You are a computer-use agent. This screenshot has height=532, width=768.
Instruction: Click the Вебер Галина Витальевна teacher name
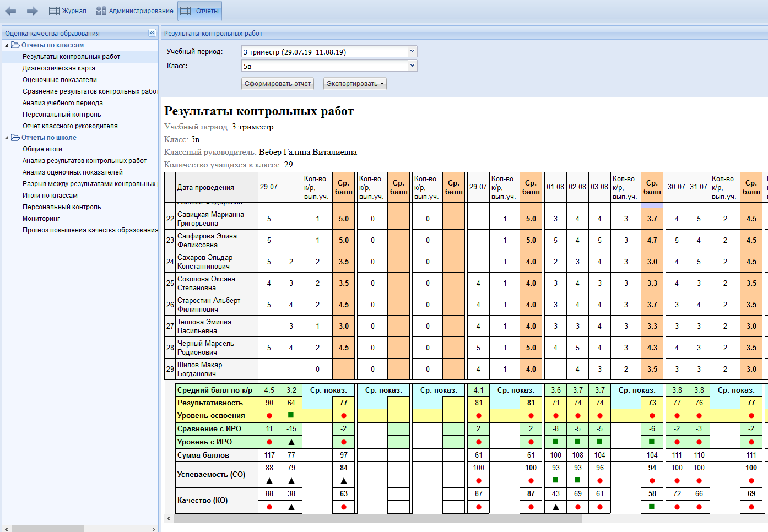tap(308, 152)
